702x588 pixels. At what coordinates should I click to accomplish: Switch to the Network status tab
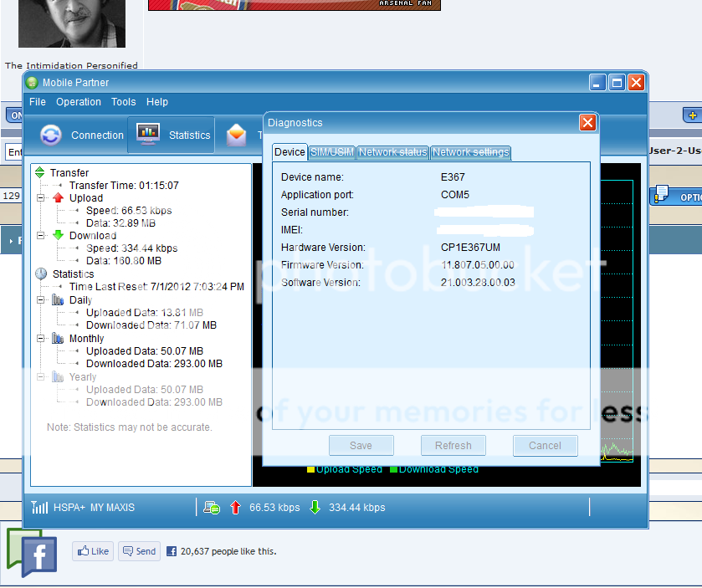tap(392, 152)
